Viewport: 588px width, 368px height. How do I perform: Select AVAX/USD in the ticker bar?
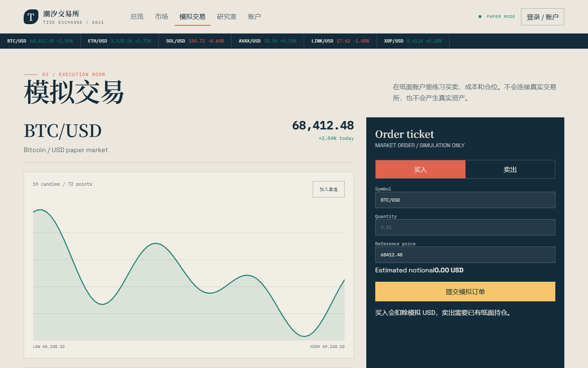(267, 41)
